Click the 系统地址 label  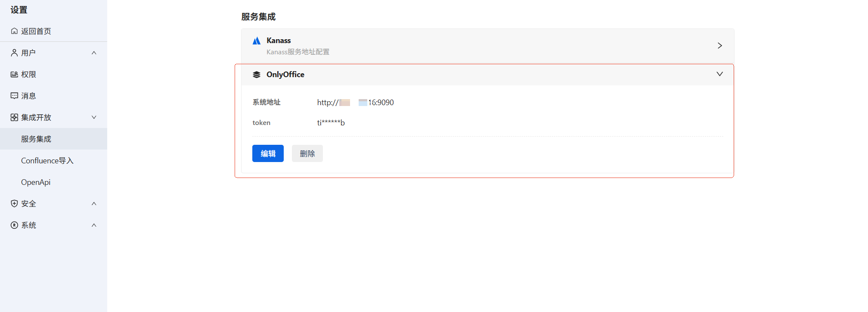click(x=267, y=102)
